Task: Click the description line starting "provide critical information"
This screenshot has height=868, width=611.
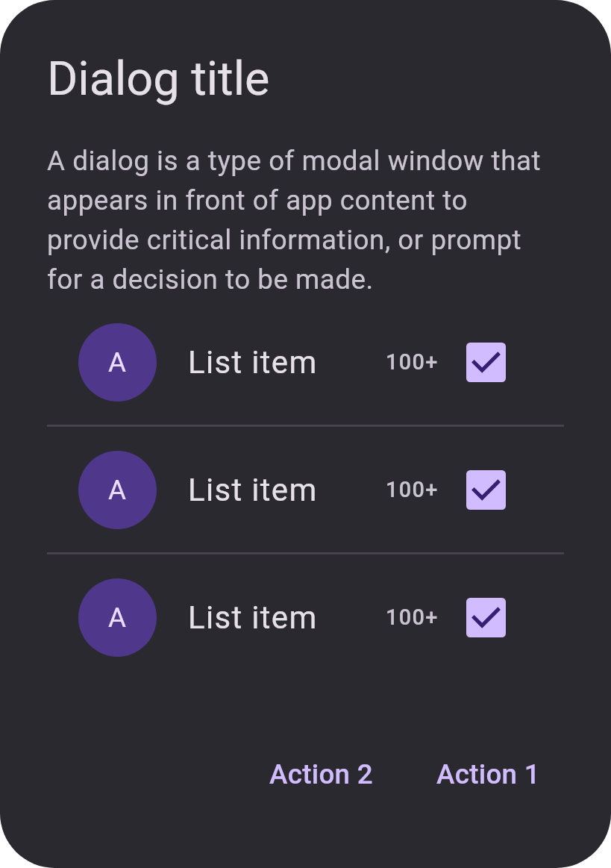Action: (x=284, y=241)
